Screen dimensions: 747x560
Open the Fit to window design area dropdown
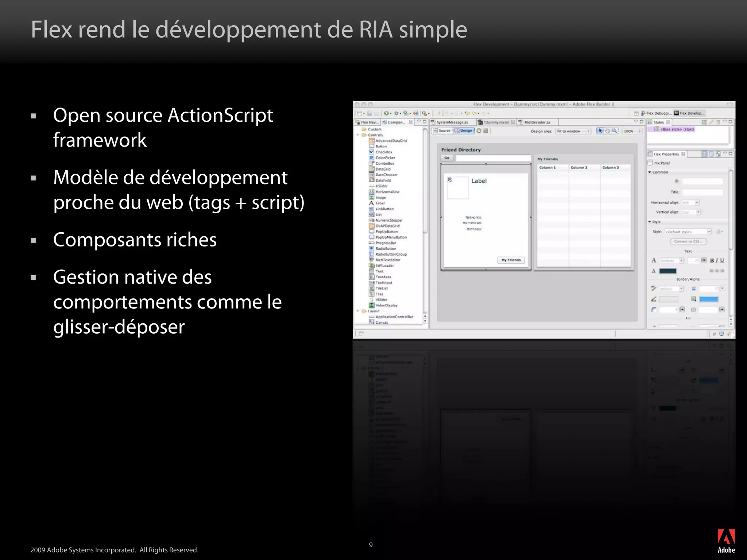coord(573,131)
